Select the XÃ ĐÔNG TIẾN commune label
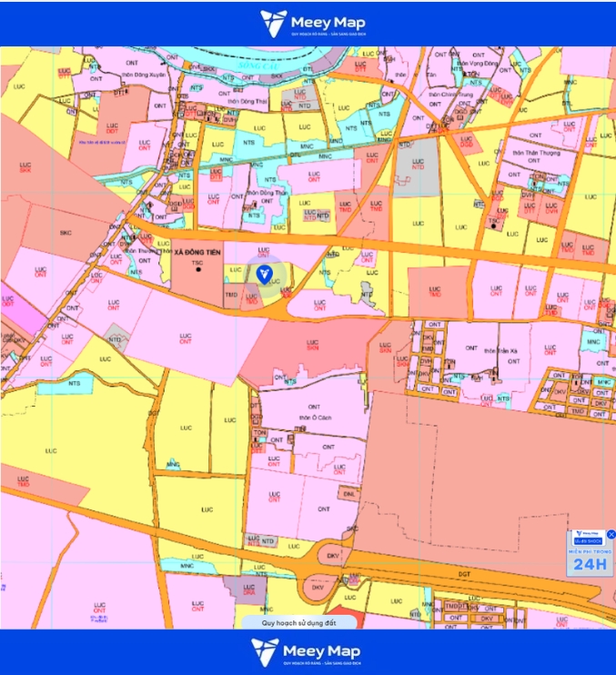 [x=197, y=252]
